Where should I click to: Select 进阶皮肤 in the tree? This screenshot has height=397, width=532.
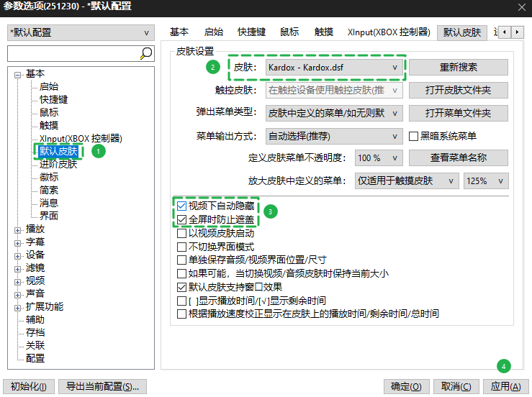click(x=58, y=164)
